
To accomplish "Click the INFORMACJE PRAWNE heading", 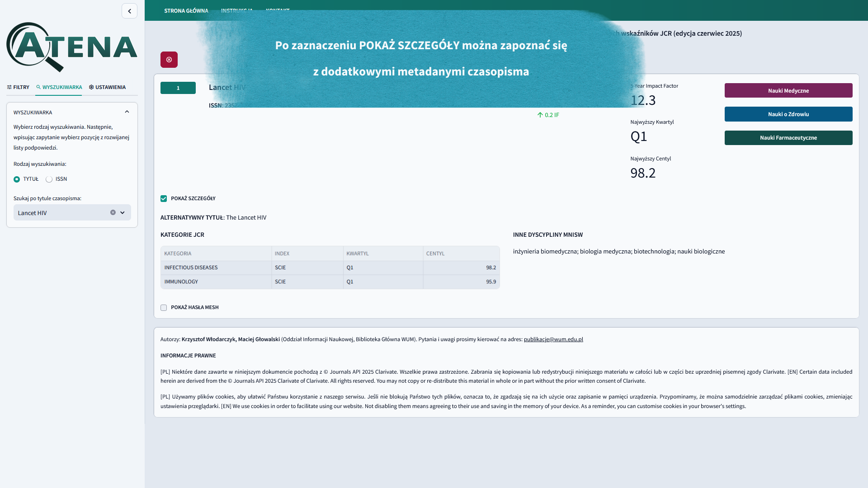I will pyautogui.click(x=188, y=356).
